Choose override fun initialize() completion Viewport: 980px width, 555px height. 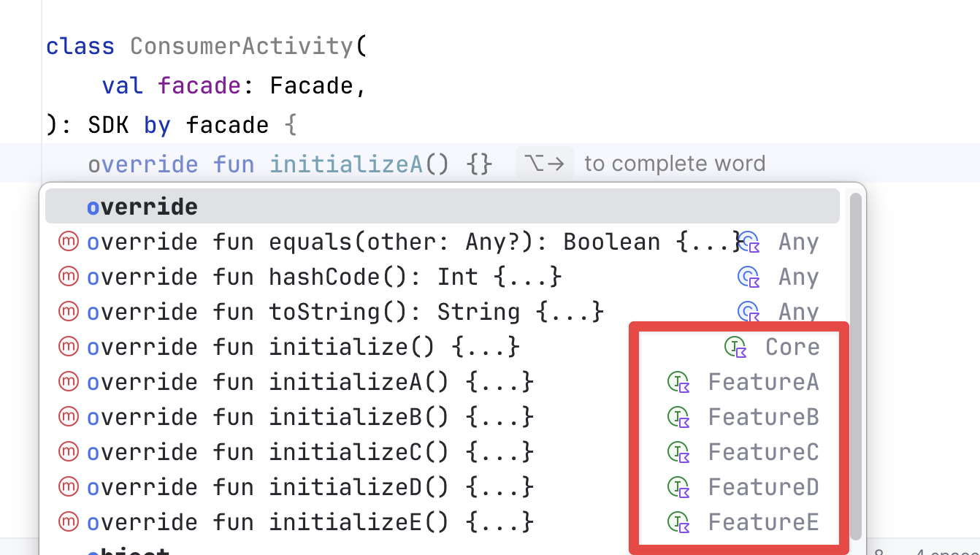click(x=303, y=347)
